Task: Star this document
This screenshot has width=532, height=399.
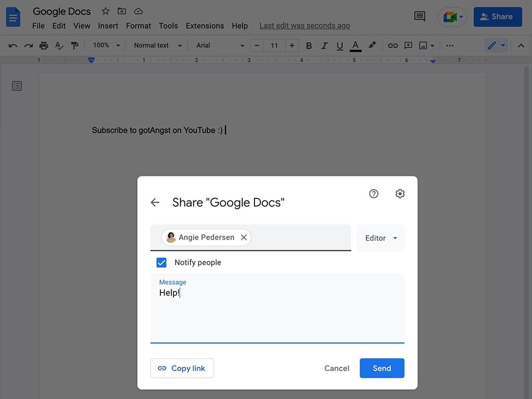Action: [105, 11]
